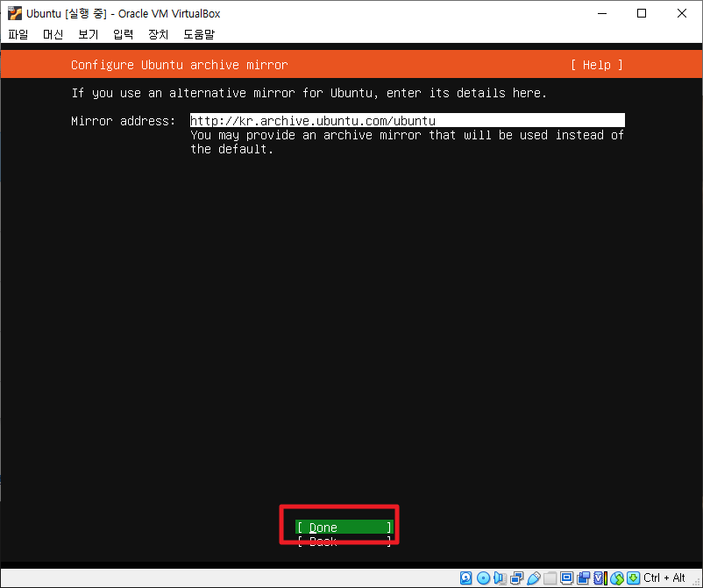Click the recording status icon

pos(583,578)
